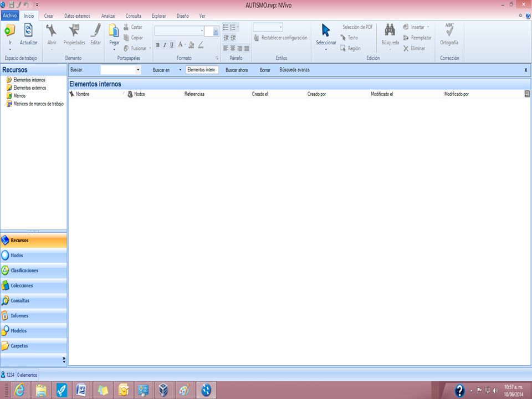Click the Región selection icon
Image resolution: width=532 pixels, height=399 pixels.
click(343, 48)
